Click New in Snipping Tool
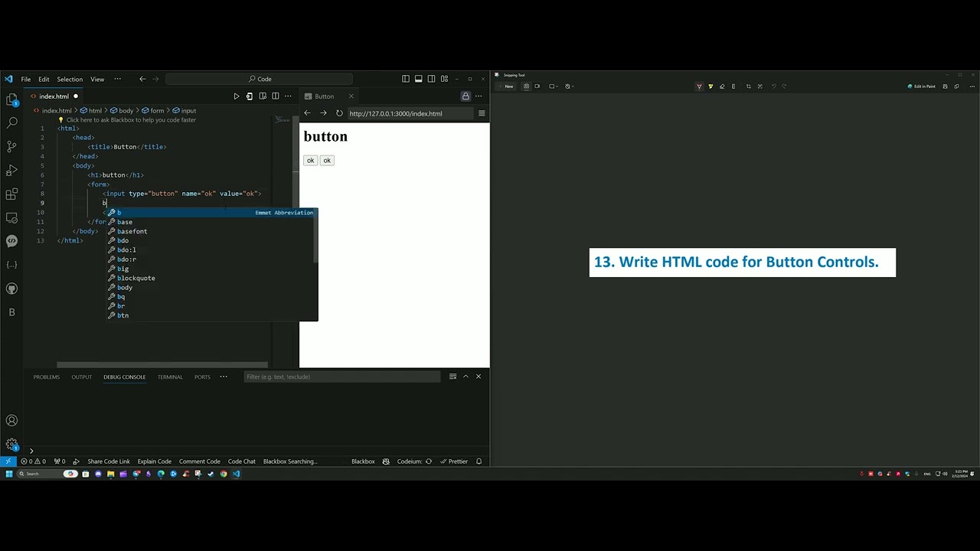This screenshot has height=551, width=980. pyautogui.click(x=505, y=86)
